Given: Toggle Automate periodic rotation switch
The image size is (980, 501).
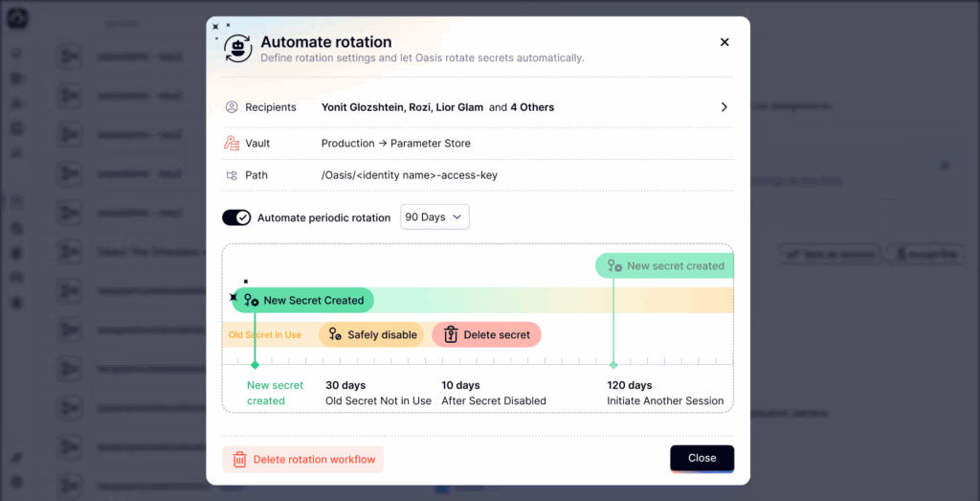Looking at the screenshot, I should pyautogui.click(x=236, y=217).
